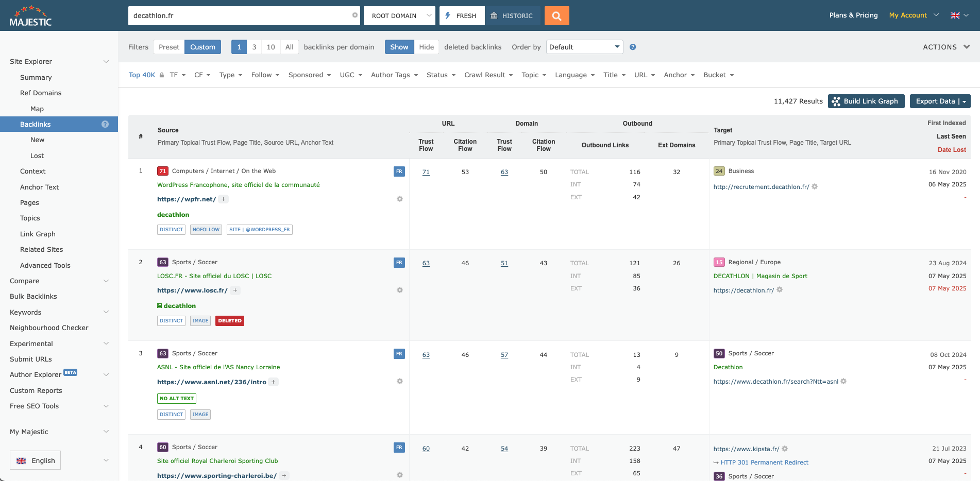Open the Crawl Result filter dropdown
Screen dimensions: 980x481
[488, 75]
